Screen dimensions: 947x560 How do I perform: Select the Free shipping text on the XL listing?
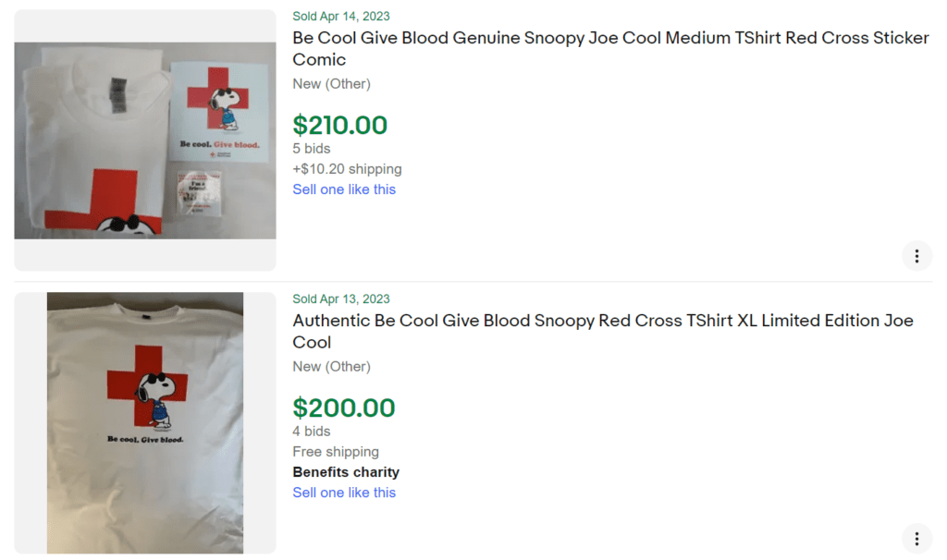pos(336,451)
